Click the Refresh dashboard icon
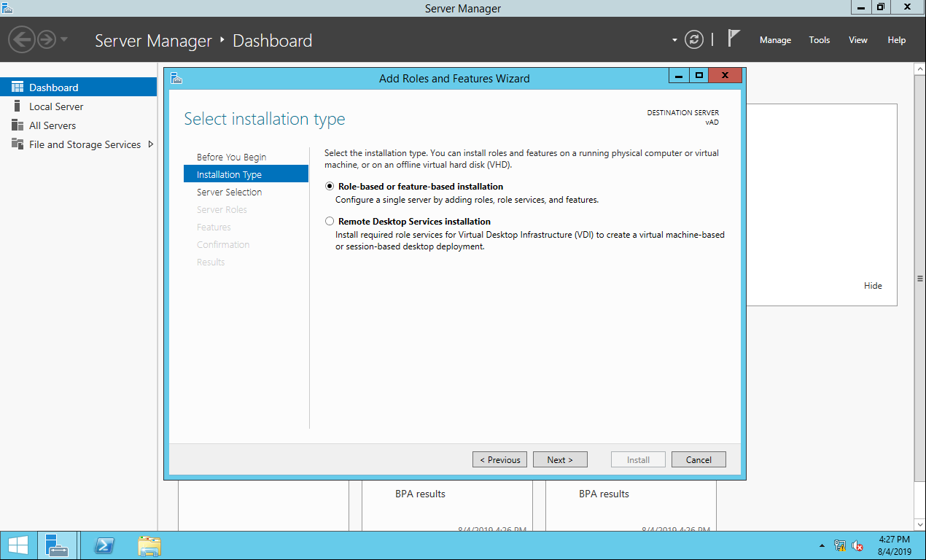926x560 pixels. (x=694, y=40)
